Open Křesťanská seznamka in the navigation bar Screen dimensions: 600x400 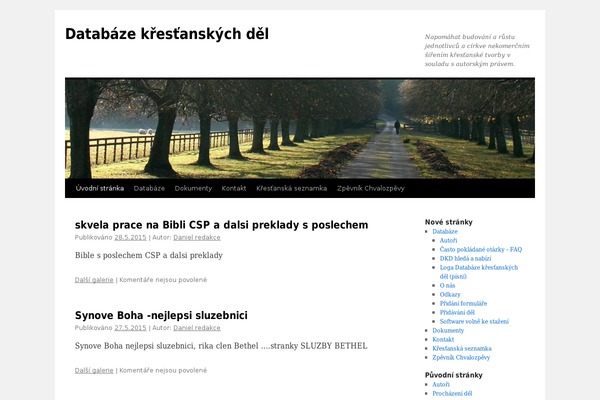point(292,188)
